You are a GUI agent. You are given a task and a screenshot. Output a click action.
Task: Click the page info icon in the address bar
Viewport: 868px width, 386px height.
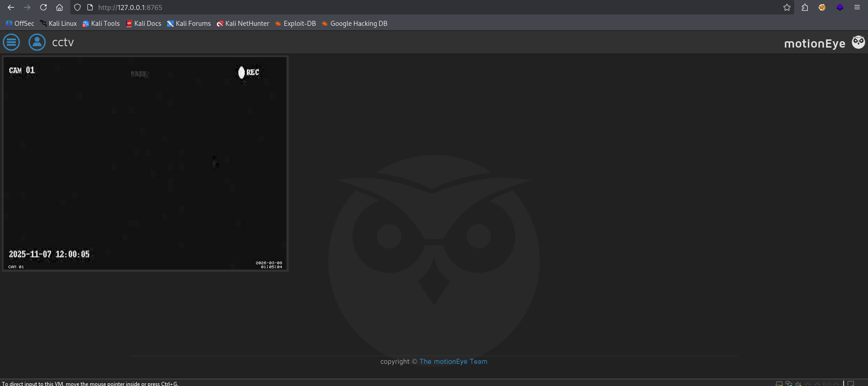pos(90,7)
